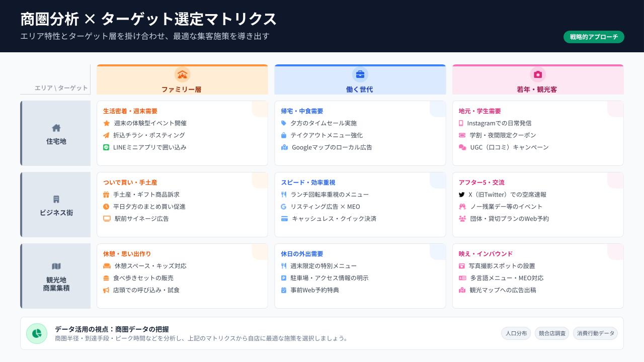Click the 映え・インバウンド card heading
Image resolution: width=644 pixels, height=362 pixels.
point(486,254)
